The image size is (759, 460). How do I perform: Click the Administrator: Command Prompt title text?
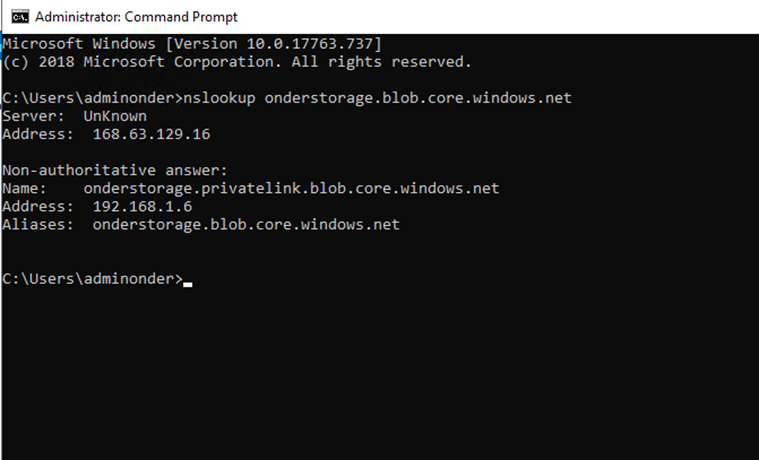coord(136,17)
